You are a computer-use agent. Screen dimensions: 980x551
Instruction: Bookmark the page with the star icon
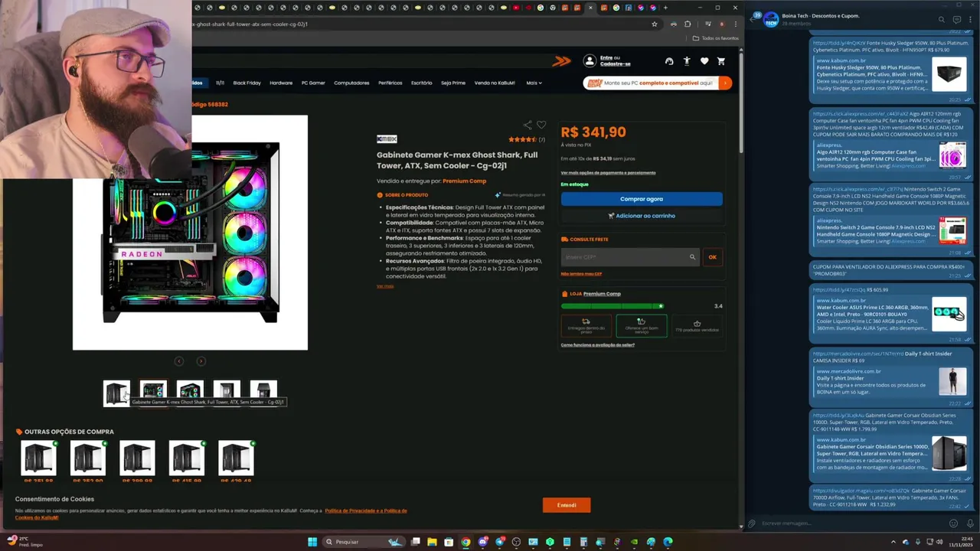click(x=655, y=24)
